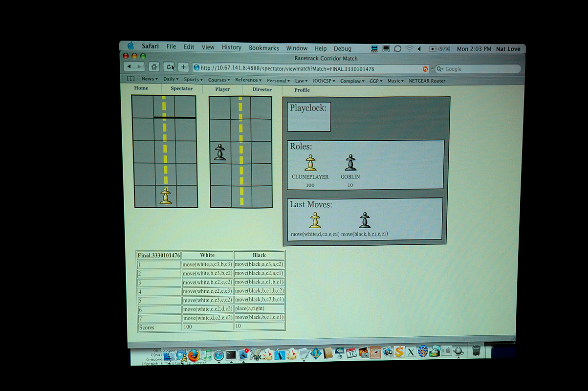Click the Trash icon in the Dock

[476, 351]
